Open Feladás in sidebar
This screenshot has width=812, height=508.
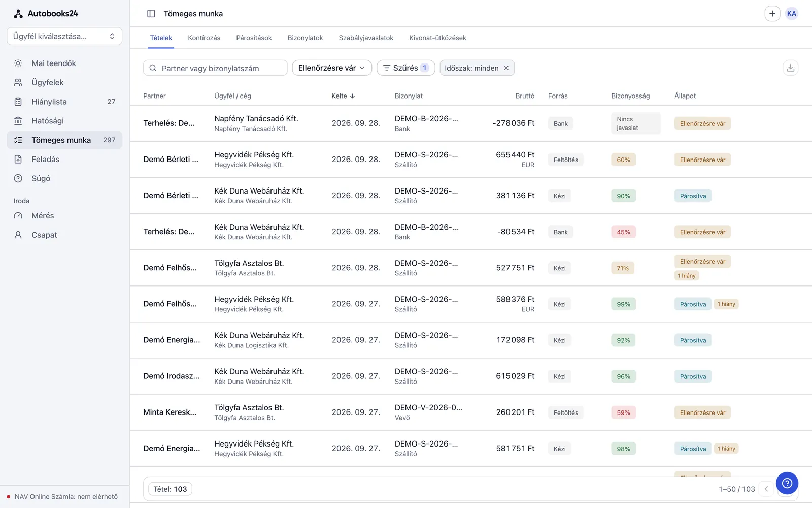click(64, 159)
